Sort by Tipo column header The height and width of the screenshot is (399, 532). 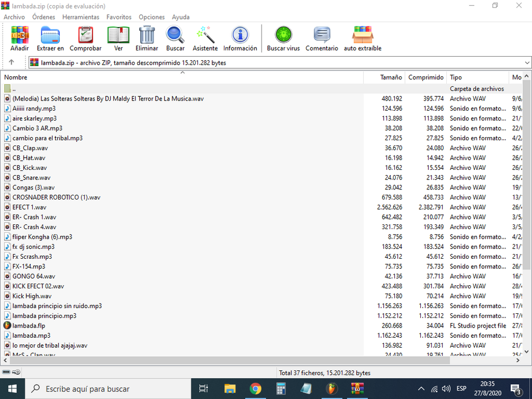[x=477, y=77]
